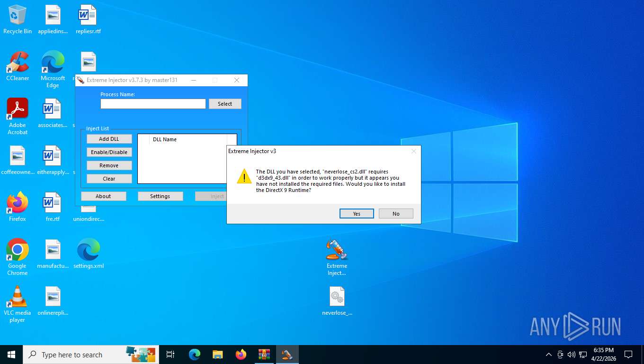Open the settings.xml desktop file
Image resolution: width=644 pixels, height=364 pixels.
tap(88, 254)
